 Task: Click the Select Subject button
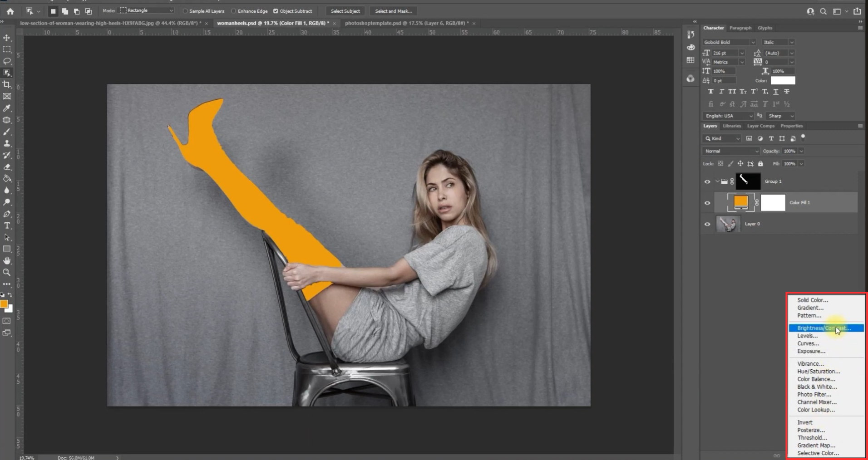[345, 11]
